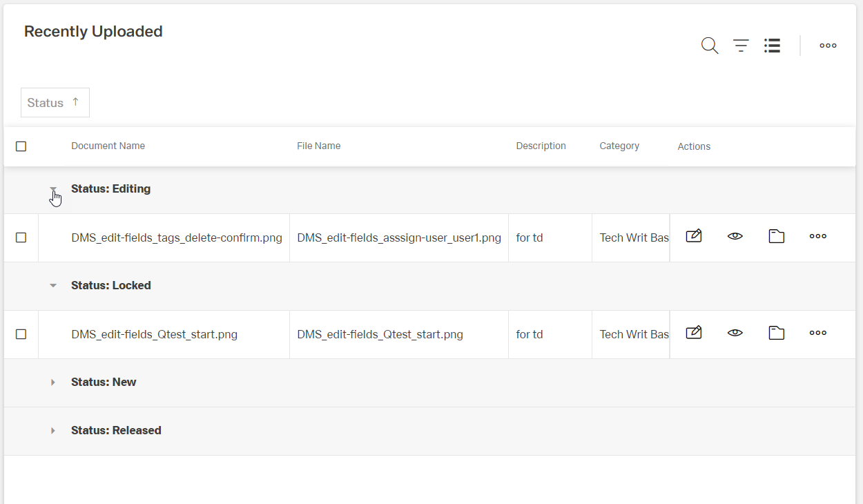
Task: Expand the Status: New group
Action: (53, 382)
